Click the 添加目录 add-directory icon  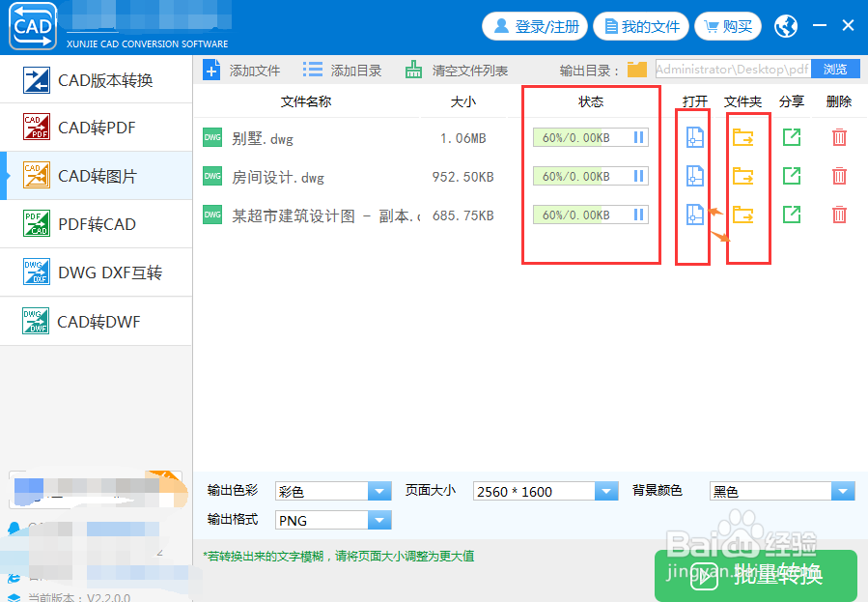(312, 69)
